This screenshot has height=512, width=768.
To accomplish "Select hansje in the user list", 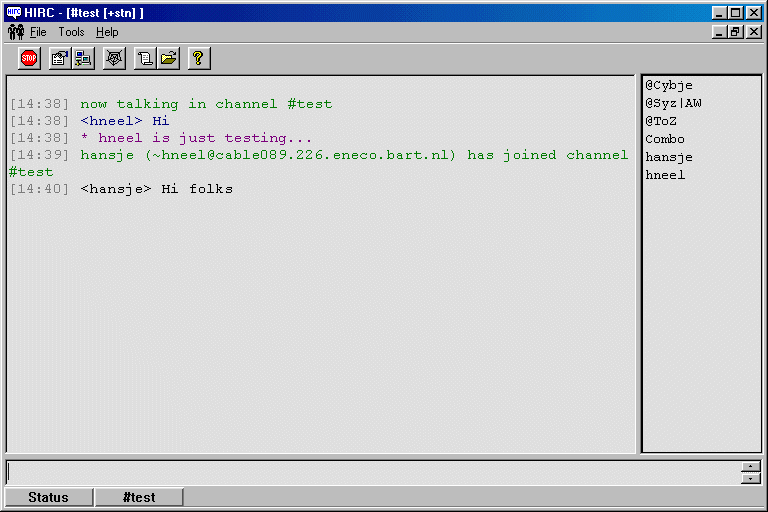I will (x=669, y=157).
